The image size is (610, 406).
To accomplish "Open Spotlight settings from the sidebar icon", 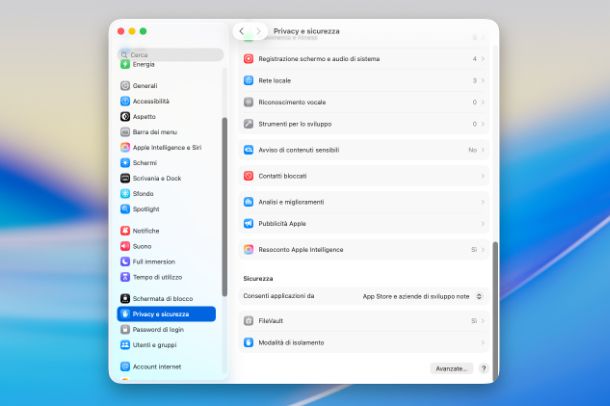I will click(125, 209).
